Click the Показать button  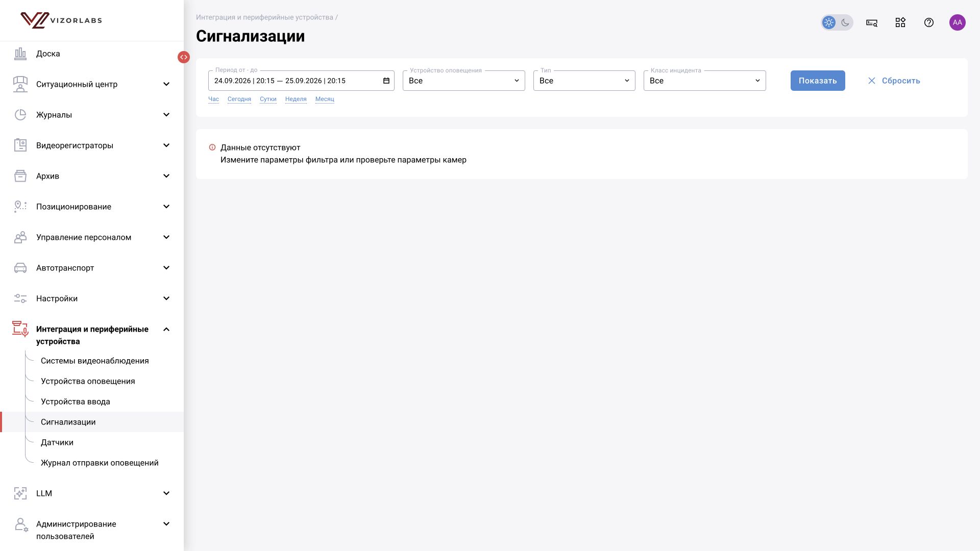(818, 81)
